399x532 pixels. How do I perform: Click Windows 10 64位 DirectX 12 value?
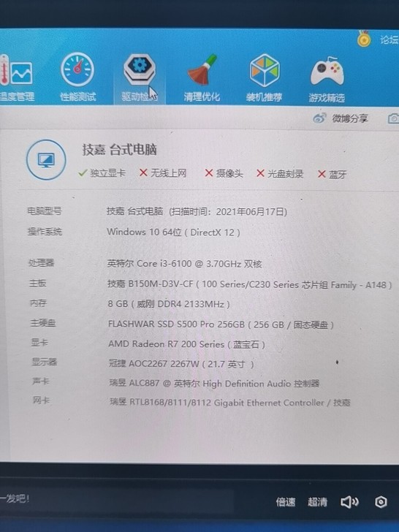pos(173,232)
